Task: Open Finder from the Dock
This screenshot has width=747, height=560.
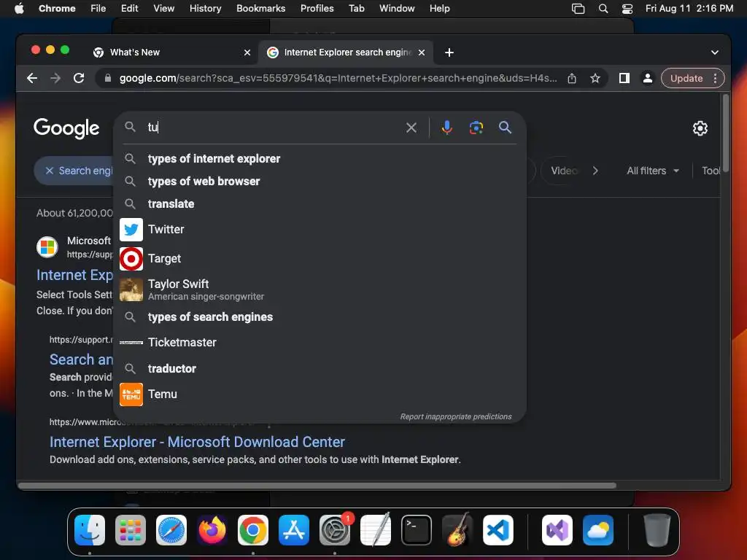Action: point(90,530)
